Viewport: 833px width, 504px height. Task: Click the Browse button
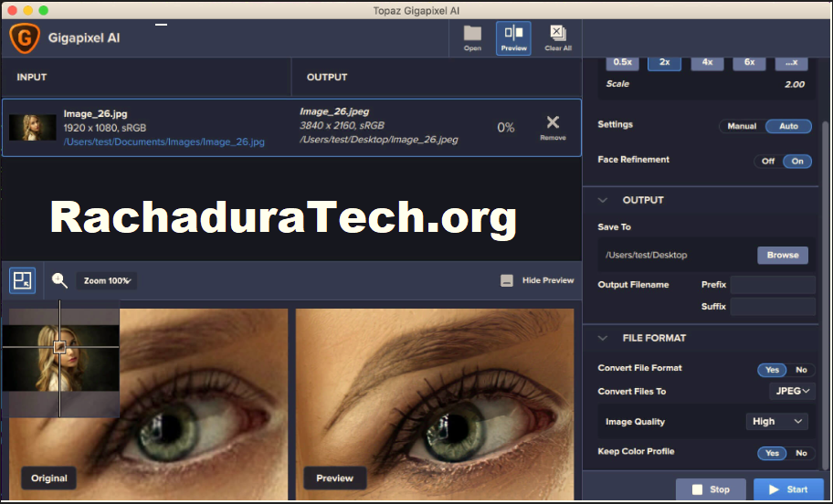pyautogui.click(x=783, y=256)
